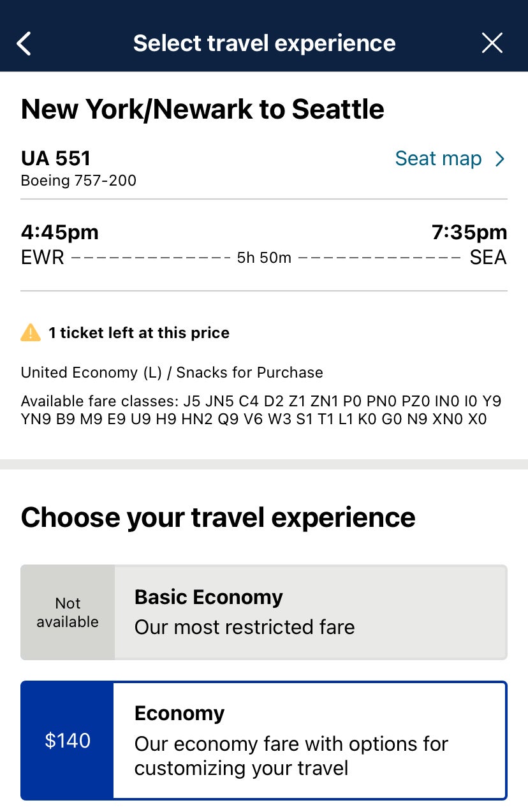
Task: Click the warning triangle next to ticket notice
Action: [29, 332]
